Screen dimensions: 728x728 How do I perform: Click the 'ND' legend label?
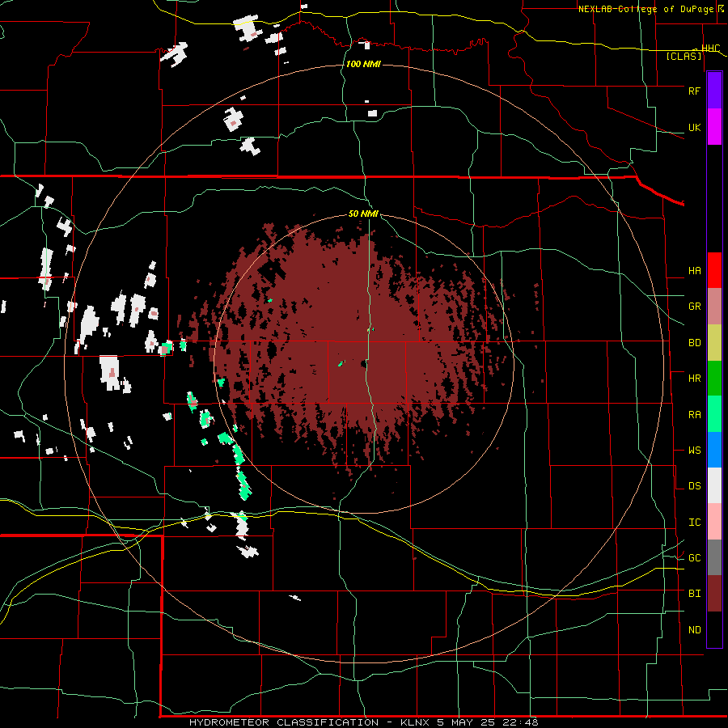tap(694, 630)
